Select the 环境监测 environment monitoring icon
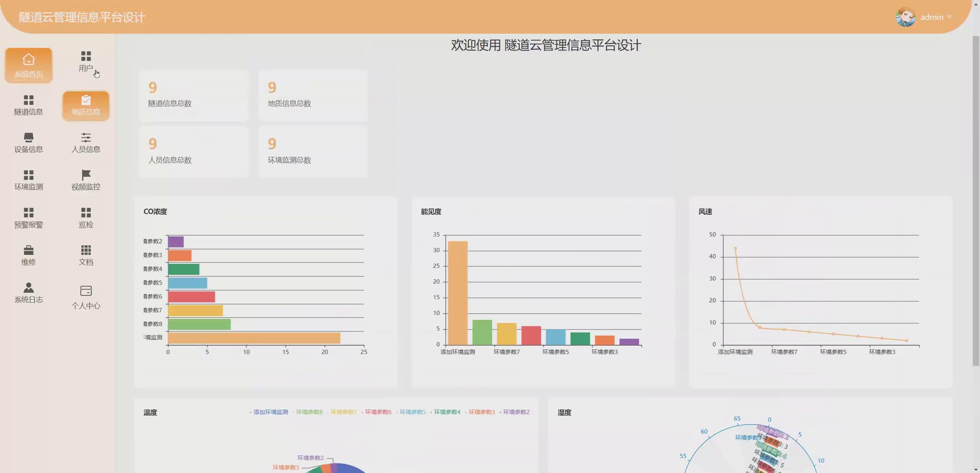The width and height of the screenshot is (980, 473). coord(29,179)
